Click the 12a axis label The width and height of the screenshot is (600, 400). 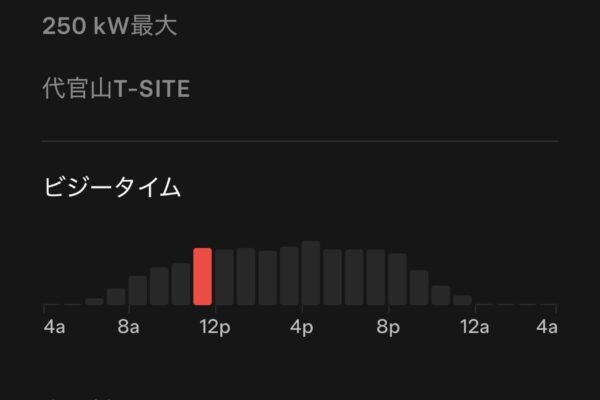474,327
